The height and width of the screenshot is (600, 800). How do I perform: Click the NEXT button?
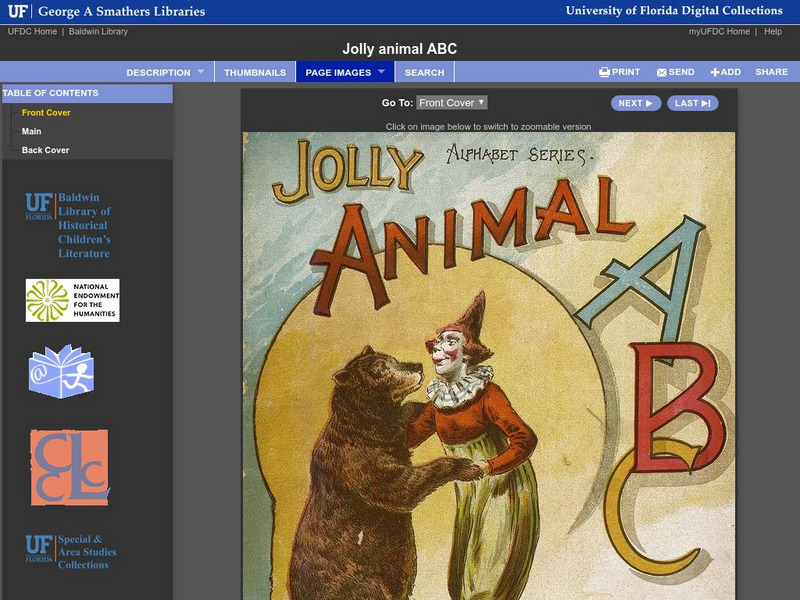[635, 104]
